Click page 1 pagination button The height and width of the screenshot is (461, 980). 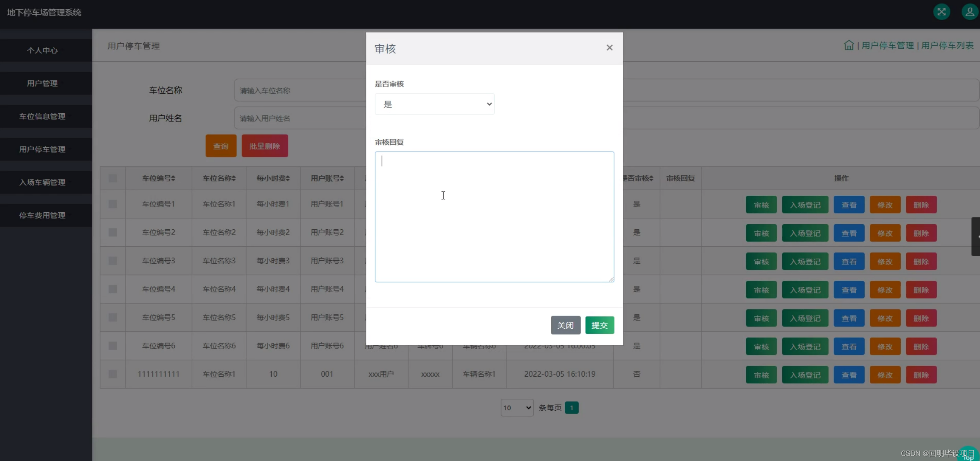(x=571, y=408)
